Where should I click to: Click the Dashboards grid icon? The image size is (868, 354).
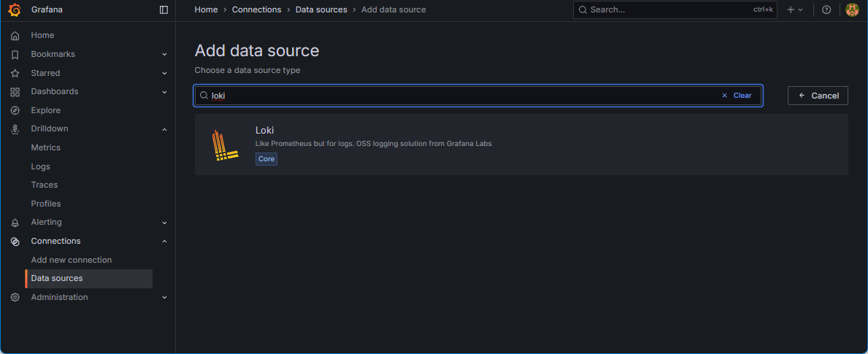point(15,92)
